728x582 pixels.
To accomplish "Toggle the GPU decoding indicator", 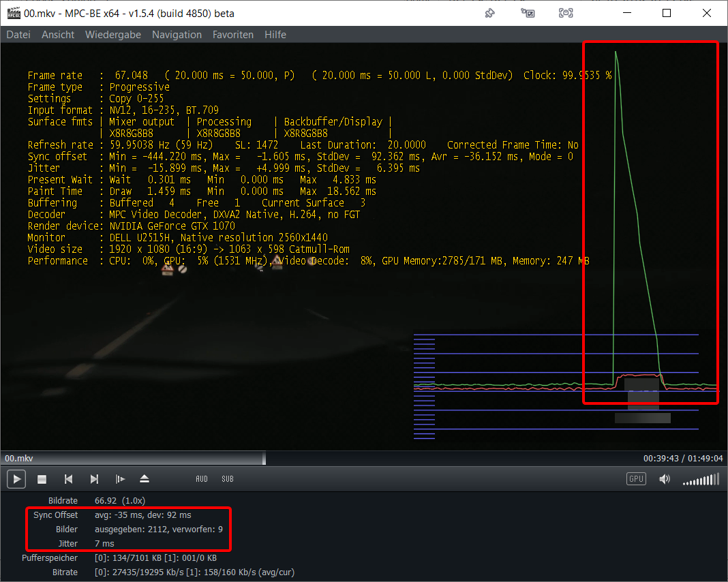I will [x=636, y=479].
